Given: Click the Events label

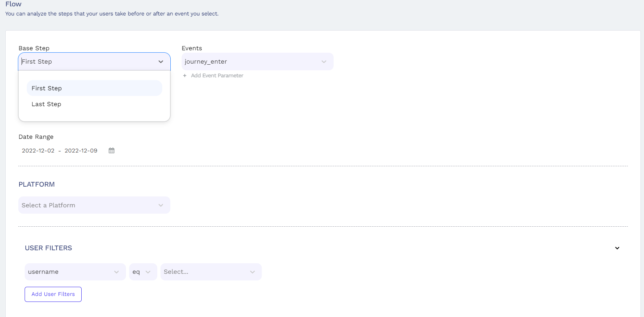Looking at the screenshot, I should (192, 48).
